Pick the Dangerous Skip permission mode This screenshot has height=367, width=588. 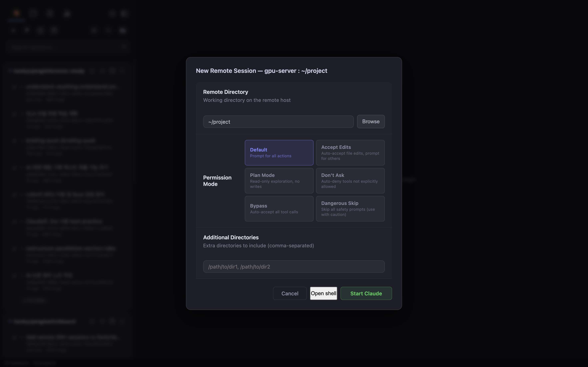click(x=350, y=209)
